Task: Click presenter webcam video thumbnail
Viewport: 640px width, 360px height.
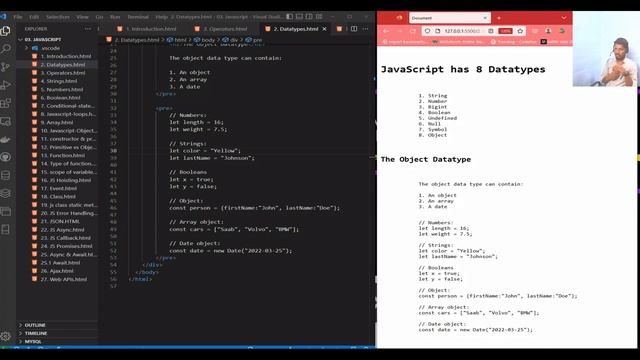Action: point(605,49)
